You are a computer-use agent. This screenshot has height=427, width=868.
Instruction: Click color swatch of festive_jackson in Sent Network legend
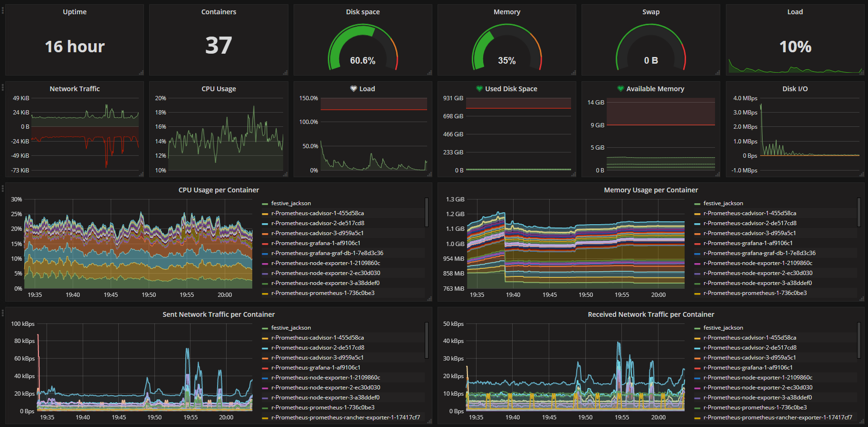[x=265, y=328]
